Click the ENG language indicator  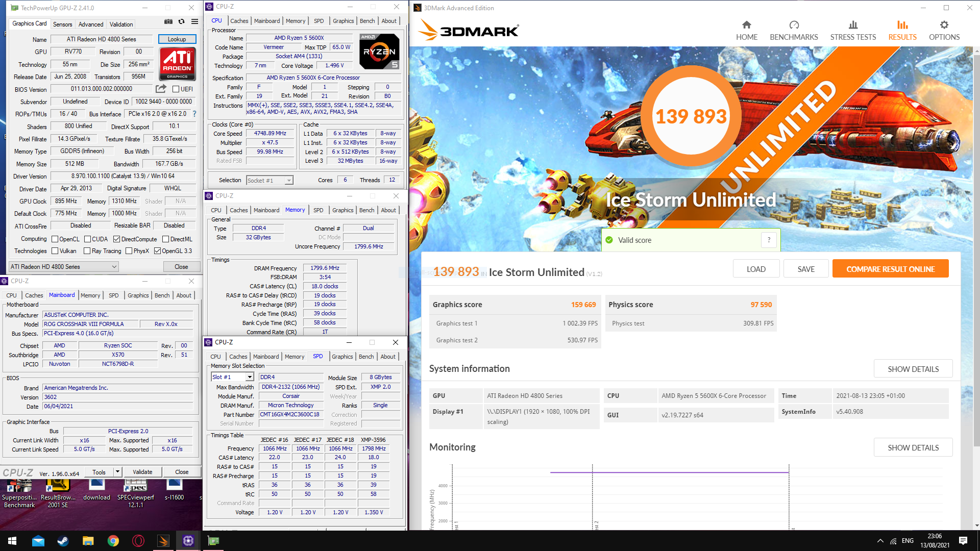tap(908, 541)
